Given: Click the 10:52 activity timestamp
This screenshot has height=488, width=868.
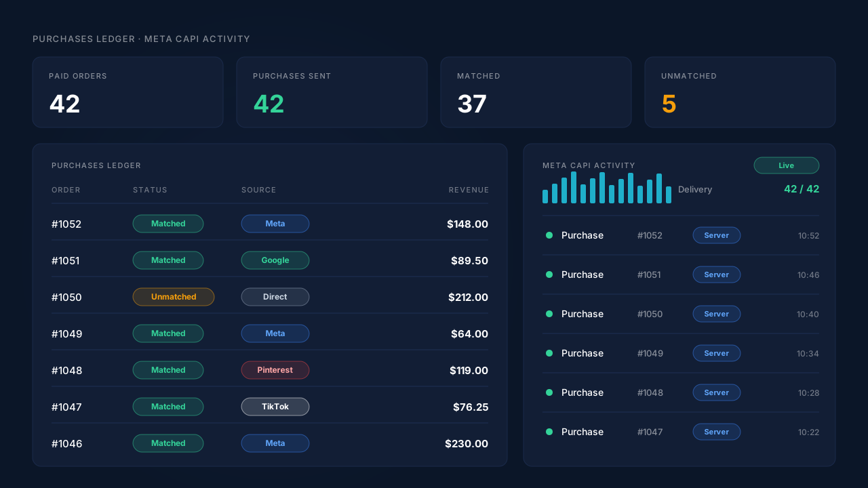Looking at the screenshot, I should click(808, 236).
